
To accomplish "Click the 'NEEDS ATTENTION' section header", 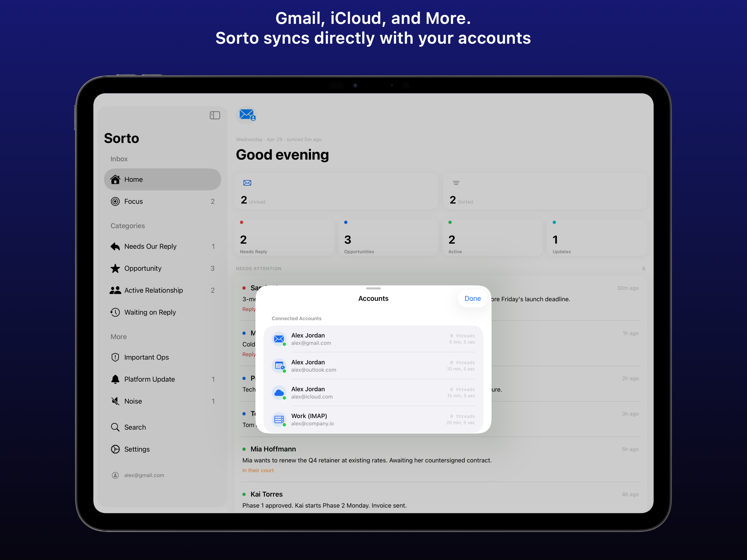I will pos(258,268).
